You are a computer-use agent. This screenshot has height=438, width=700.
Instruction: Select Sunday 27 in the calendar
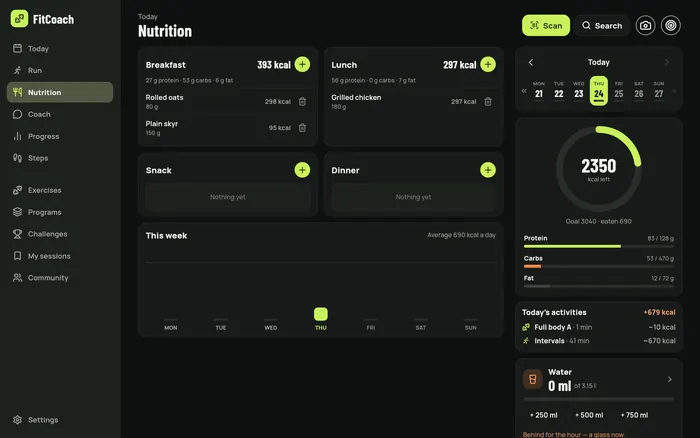tap(659, 91)
